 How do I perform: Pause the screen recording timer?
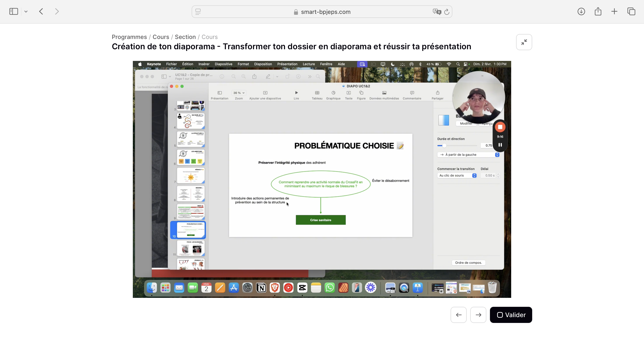click(500, 145)
